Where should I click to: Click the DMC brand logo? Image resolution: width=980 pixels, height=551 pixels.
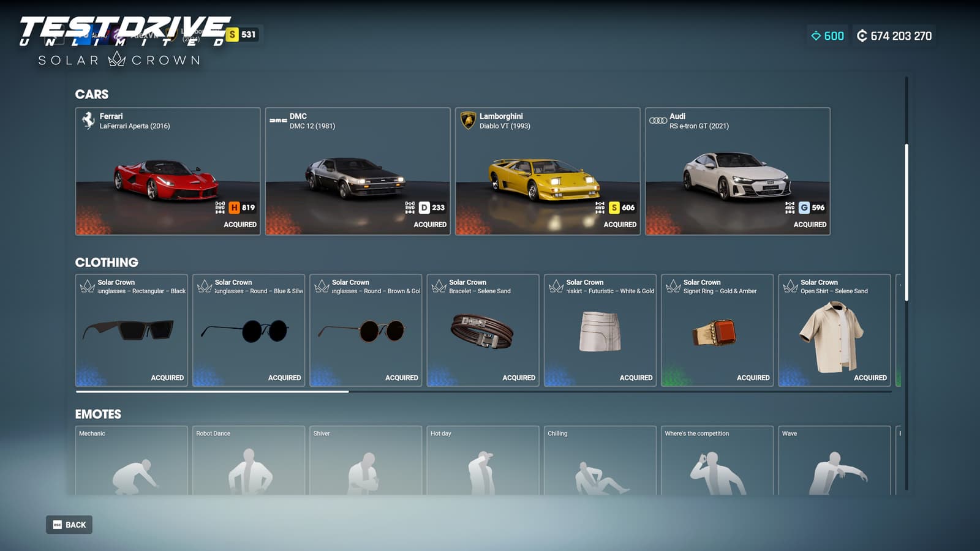coord(278,121)
